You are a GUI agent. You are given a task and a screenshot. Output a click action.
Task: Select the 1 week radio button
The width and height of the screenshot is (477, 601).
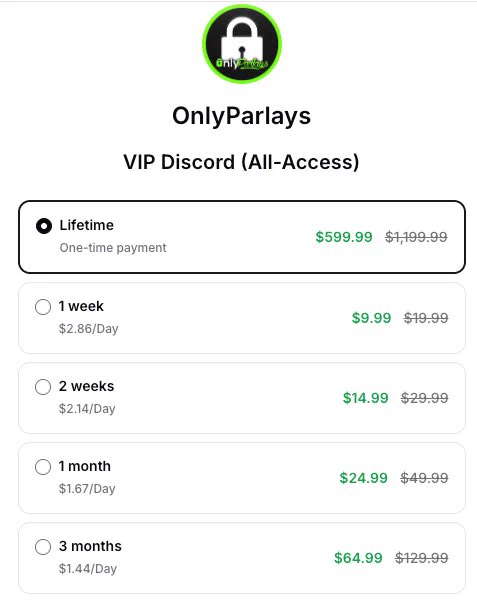pyautogui.click(x=43, y=307)
